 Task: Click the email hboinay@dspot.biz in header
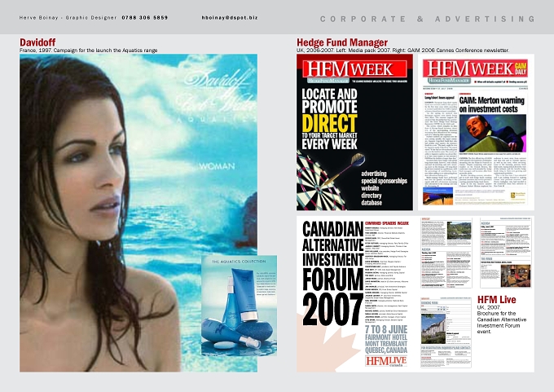[x=230, y=18]
